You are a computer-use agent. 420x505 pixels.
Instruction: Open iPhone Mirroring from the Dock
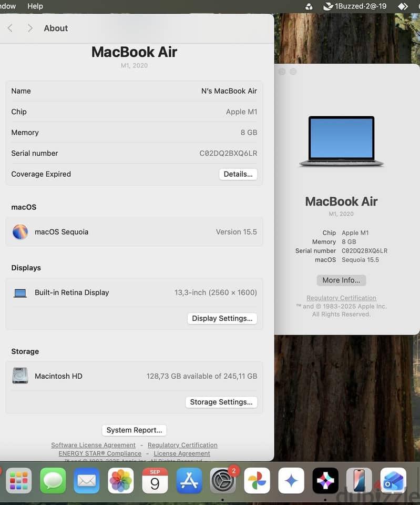[359, 480]
